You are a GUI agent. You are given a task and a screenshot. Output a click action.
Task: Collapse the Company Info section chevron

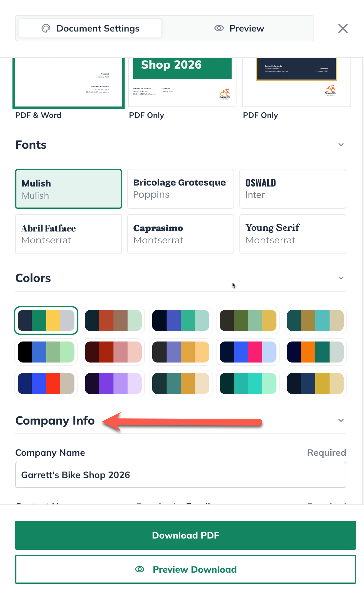pos(341,420)
